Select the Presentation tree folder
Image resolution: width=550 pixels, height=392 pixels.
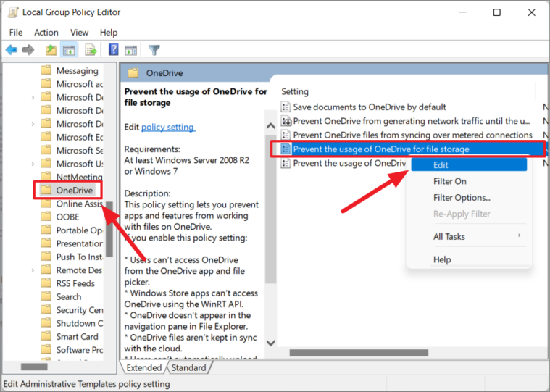point(79,243)
